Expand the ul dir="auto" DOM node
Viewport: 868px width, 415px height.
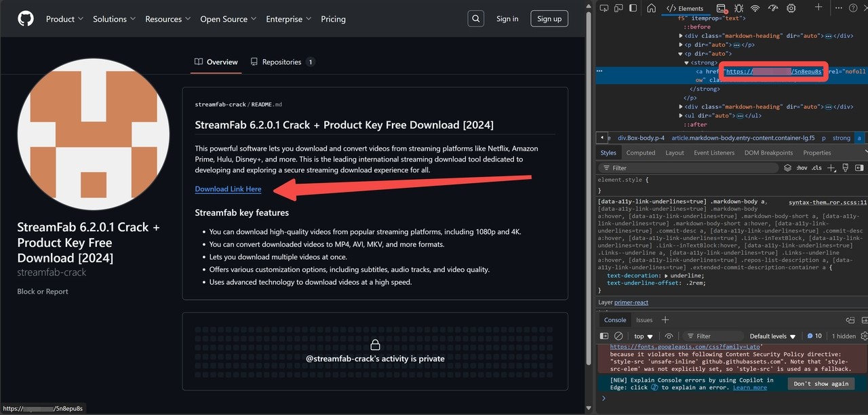pyautogui.click(x=681, y=116)
